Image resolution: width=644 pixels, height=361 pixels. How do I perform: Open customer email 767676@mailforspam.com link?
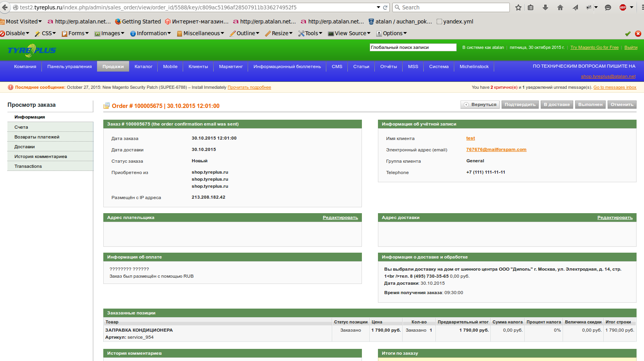[496, 149]
